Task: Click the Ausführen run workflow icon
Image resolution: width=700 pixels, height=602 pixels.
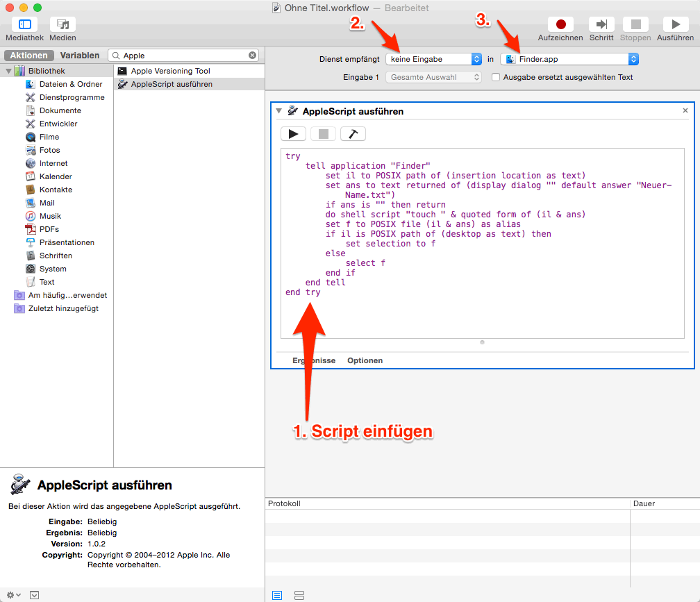Action: [675, 25]
